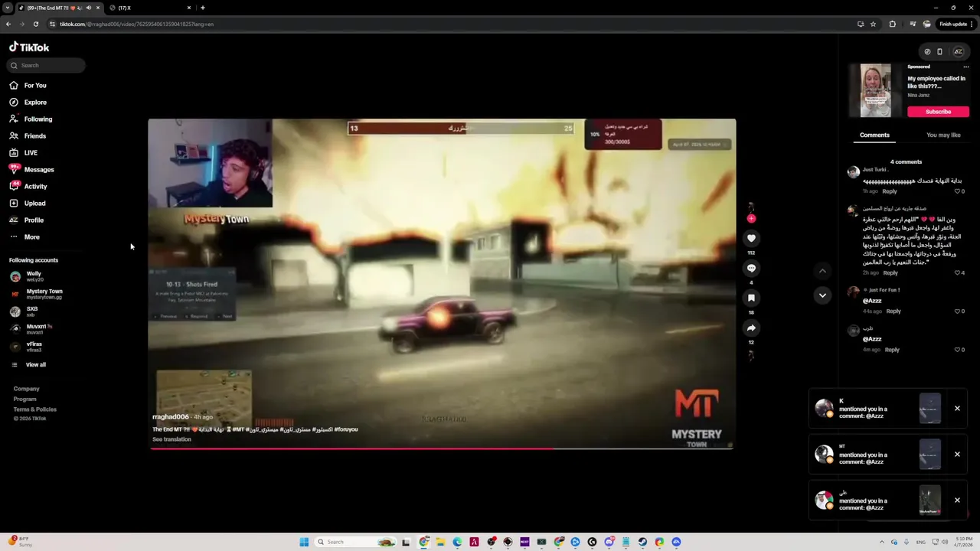Reply to Just For Fun's comment

point(893,311)
